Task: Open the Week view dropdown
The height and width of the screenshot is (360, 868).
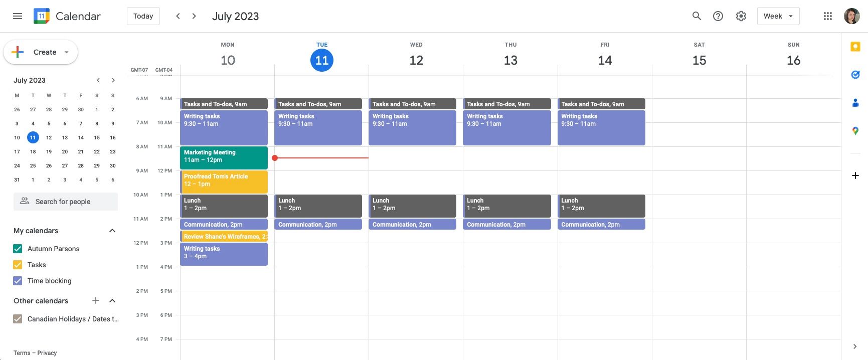Action: pos(778,16)
